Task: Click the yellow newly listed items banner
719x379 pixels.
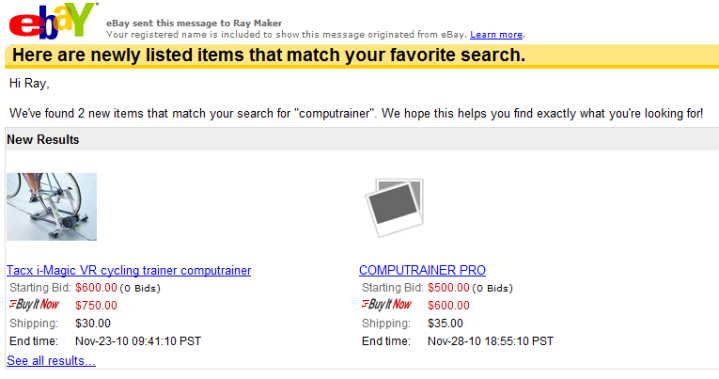Action: coord(362,55)
